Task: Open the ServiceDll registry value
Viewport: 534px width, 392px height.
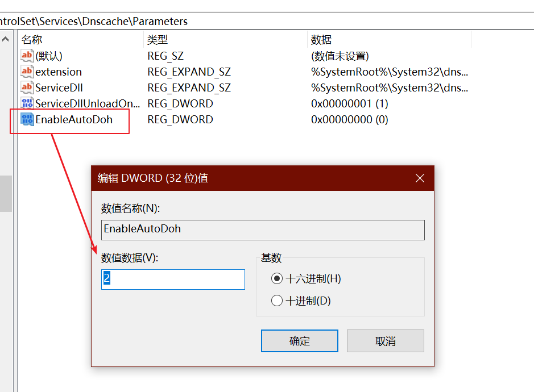Action: click(59, 87)
